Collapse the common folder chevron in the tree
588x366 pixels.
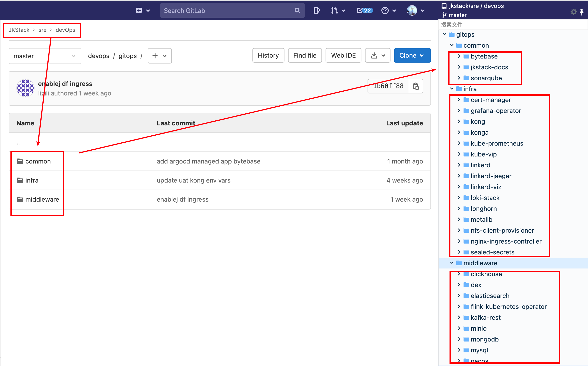coord(452,45)
